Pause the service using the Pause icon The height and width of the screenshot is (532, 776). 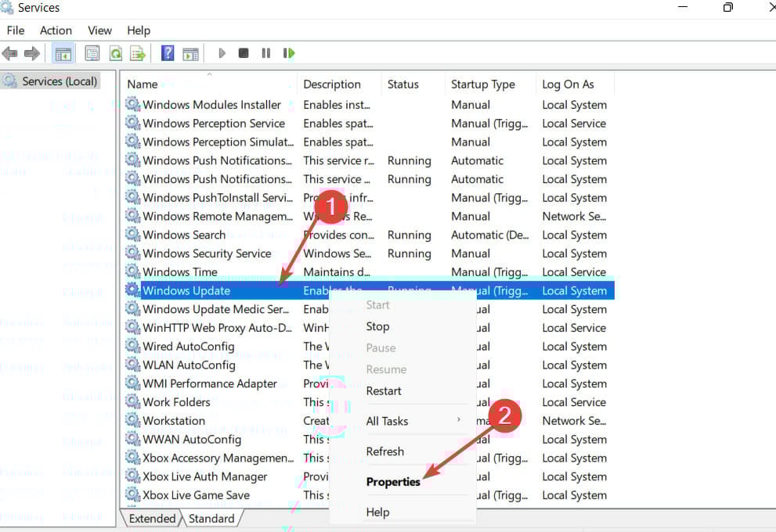[266, 52]
